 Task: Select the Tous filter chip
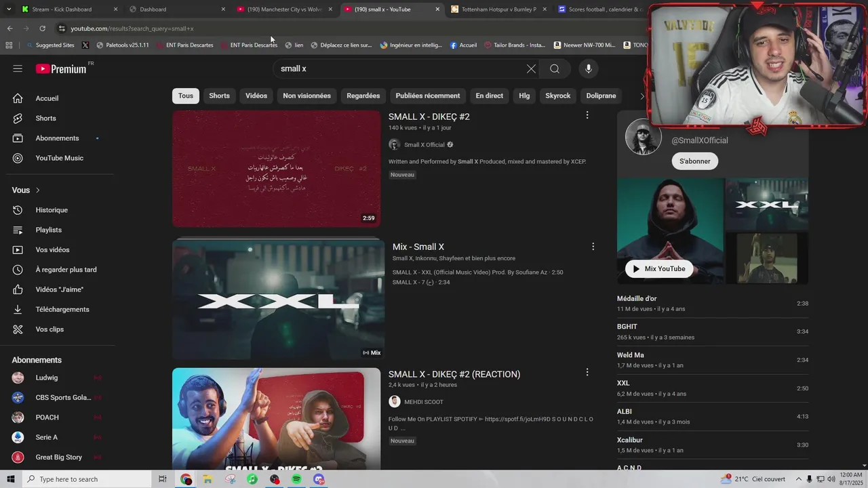[186, 96]
